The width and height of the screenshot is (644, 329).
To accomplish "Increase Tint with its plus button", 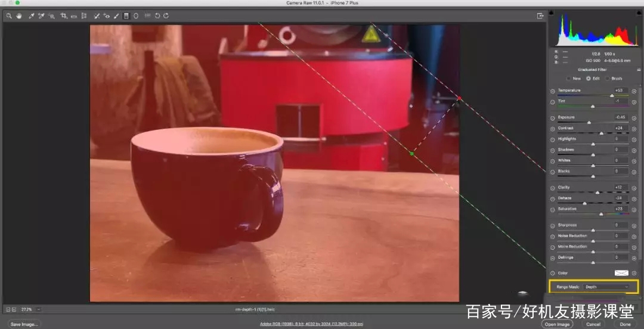I will [634, 102].
